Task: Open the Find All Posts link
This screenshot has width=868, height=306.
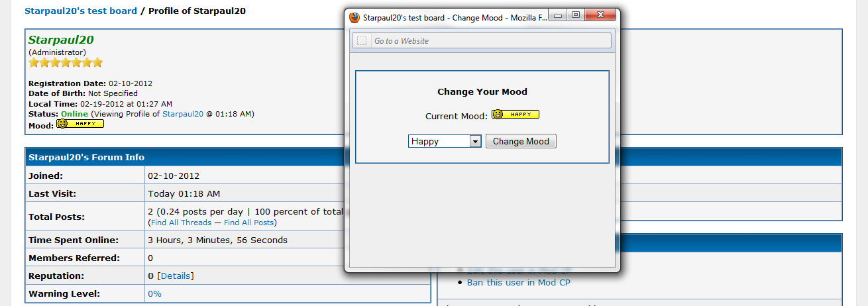Action: point(248,223)
